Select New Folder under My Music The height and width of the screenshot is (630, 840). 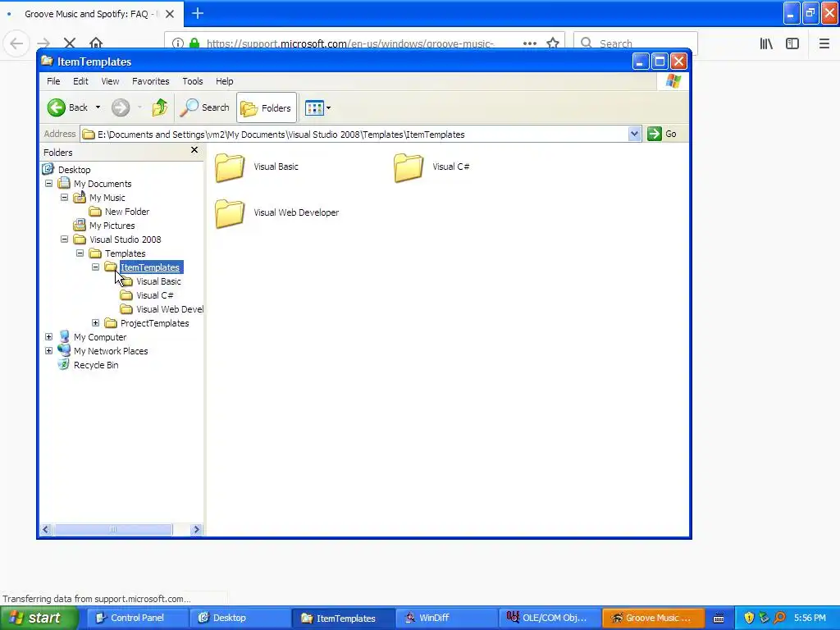point(127,212)
